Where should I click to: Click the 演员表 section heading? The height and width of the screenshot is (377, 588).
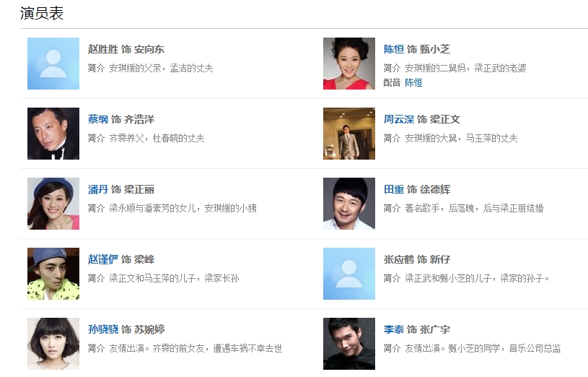40,13
